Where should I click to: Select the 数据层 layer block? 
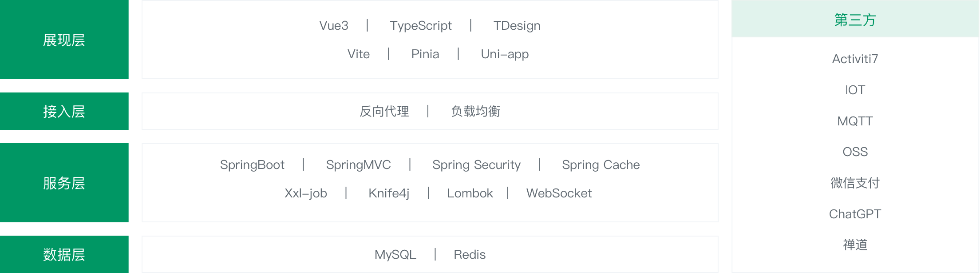point(64,254)
